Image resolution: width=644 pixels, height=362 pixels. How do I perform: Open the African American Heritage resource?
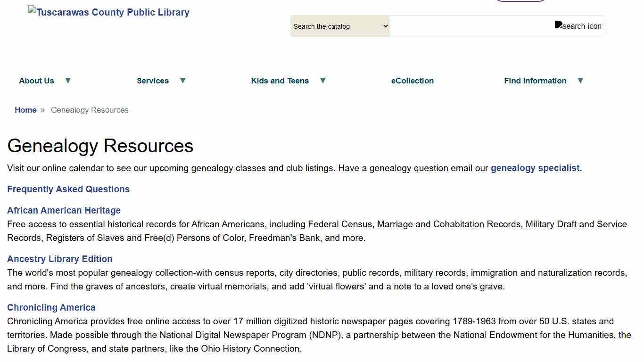[64, 210]
